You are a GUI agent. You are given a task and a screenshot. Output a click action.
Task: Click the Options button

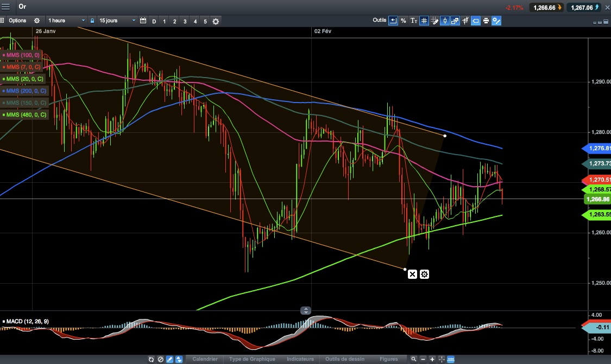point(17,21)
